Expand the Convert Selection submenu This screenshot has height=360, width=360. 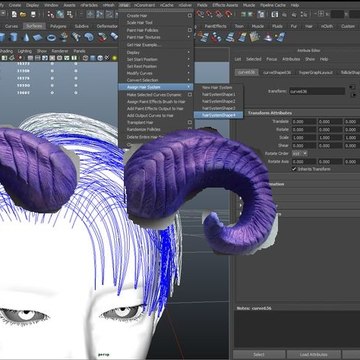click(x=156, y=80)
